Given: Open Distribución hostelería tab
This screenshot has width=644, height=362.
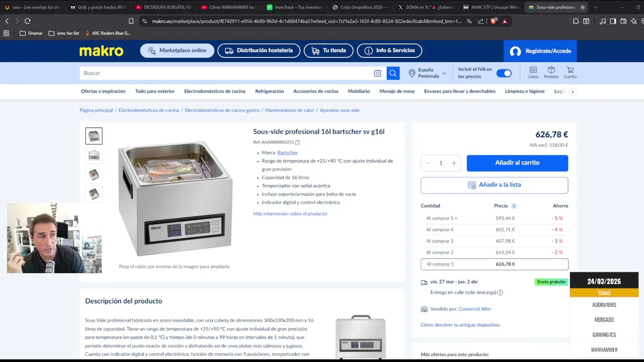Looking at the screenshot, I should click(259, 51).
